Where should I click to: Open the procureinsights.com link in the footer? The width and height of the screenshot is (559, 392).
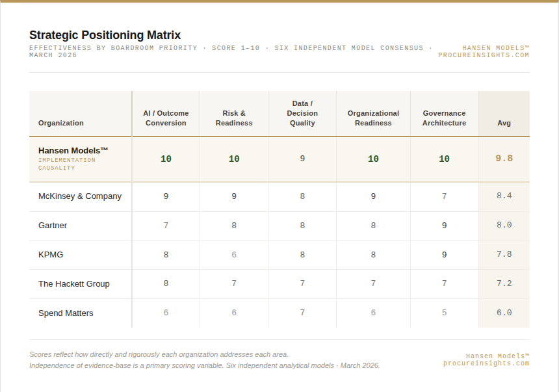coord(486,363)
